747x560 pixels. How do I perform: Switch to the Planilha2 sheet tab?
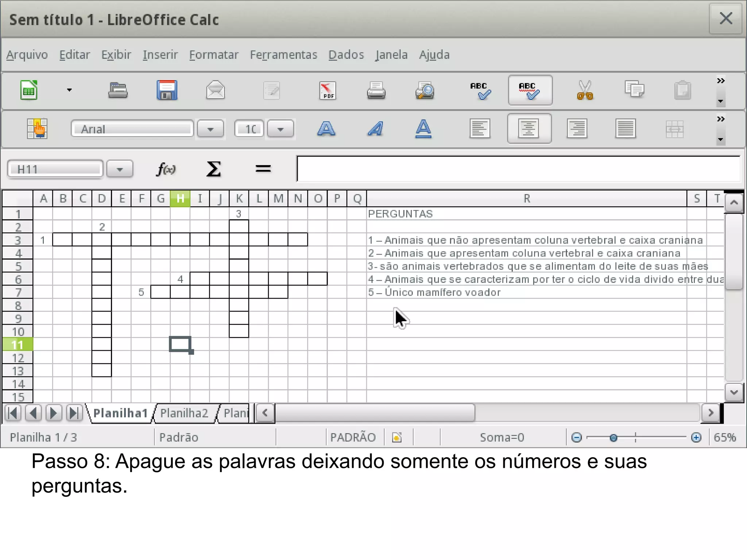(184, 413)
